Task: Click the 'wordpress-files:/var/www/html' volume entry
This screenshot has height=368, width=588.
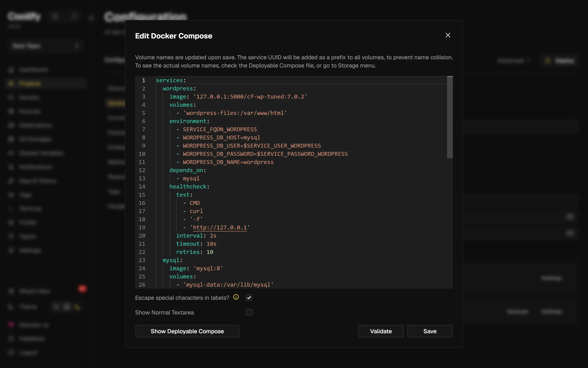Action: click(235, 113)
